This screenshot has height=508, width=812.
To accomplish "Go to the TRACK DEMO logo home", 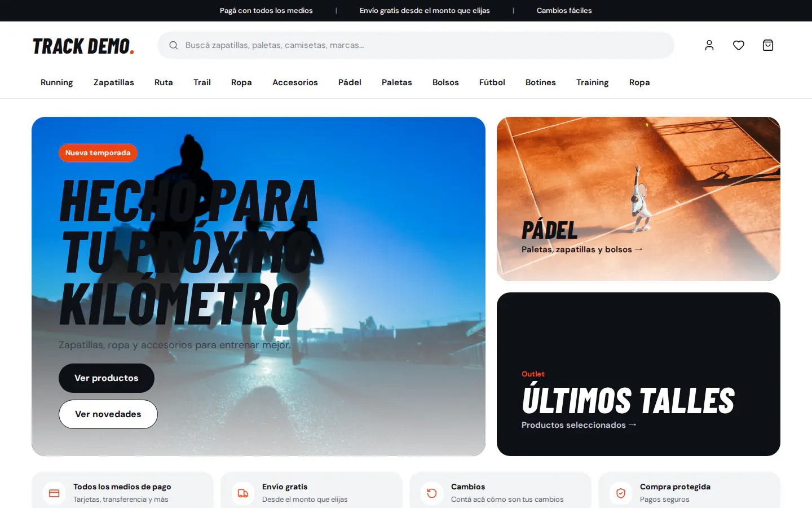I will 83,46.
